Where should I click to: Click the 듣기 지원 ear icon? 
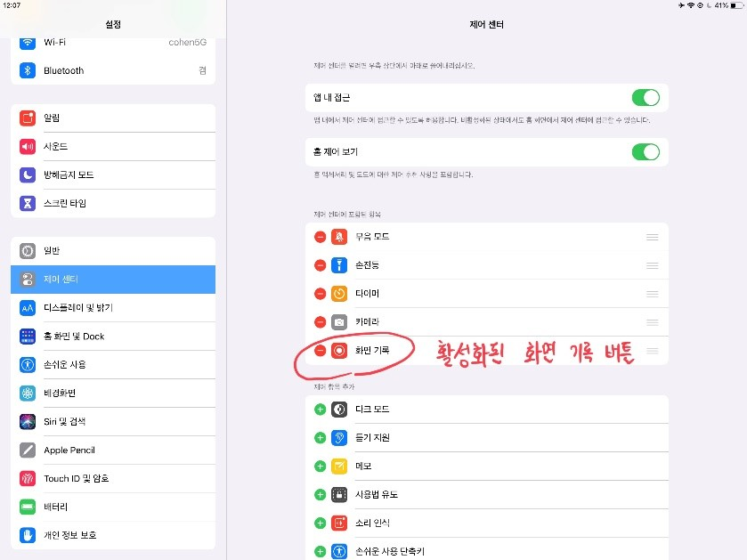coord(339,438)
